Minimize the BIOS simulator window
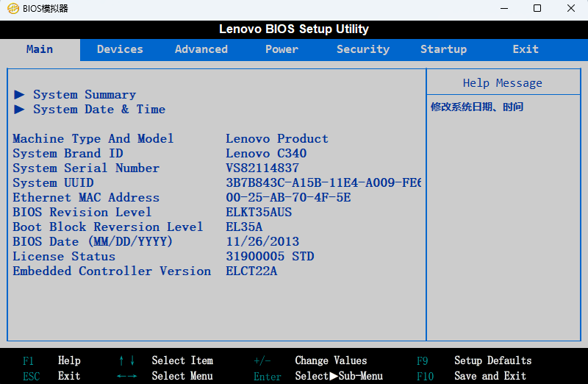This screenshot has height=384, width=588. pos(504,8)
